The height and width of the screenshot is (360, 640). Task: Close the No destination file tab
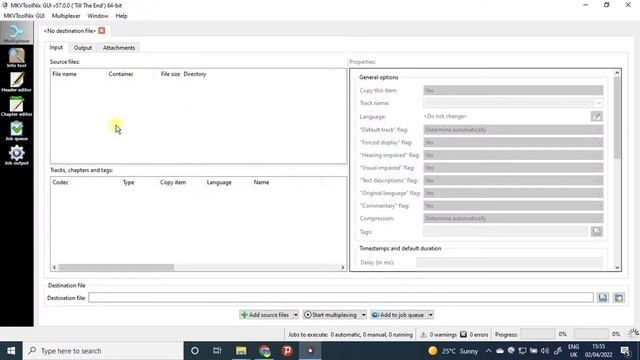click(102, 31)
